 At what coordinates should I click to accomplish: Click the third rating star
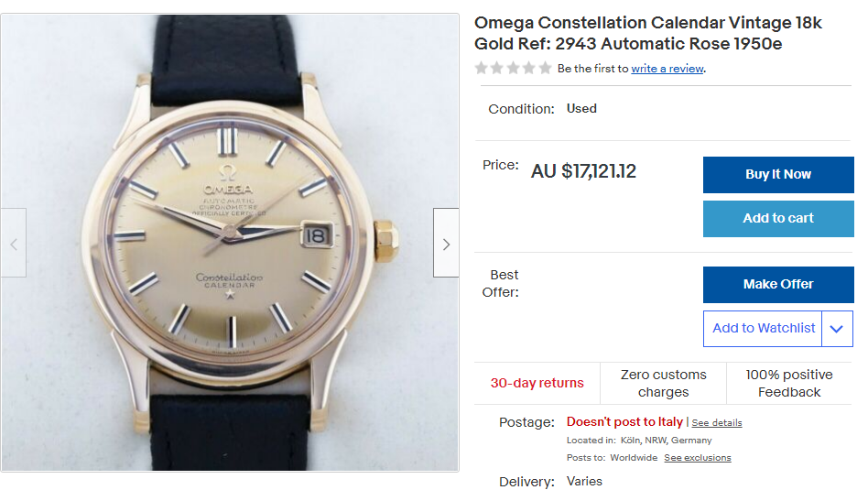point(513,69)
